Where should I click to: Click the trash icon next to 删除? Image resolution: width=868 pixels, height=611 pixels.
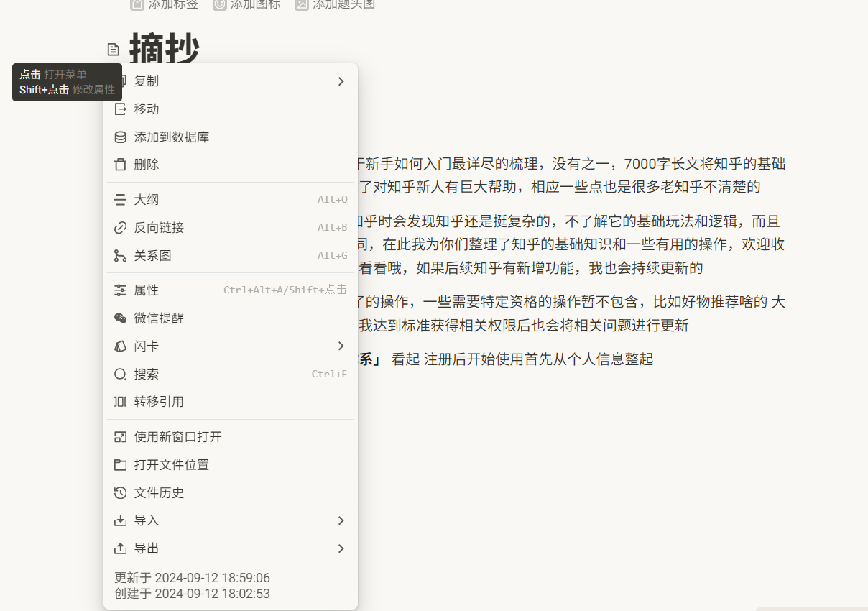pos(119,164)
